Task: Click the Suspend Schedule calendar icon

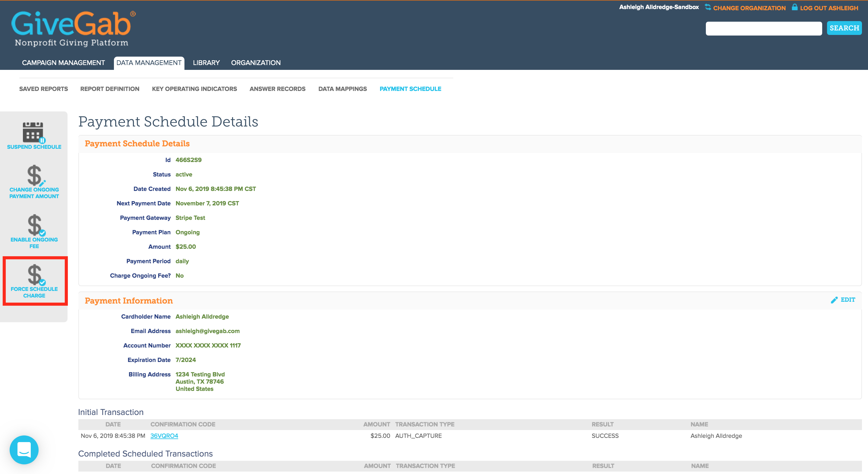Action: tap(34, 133)
